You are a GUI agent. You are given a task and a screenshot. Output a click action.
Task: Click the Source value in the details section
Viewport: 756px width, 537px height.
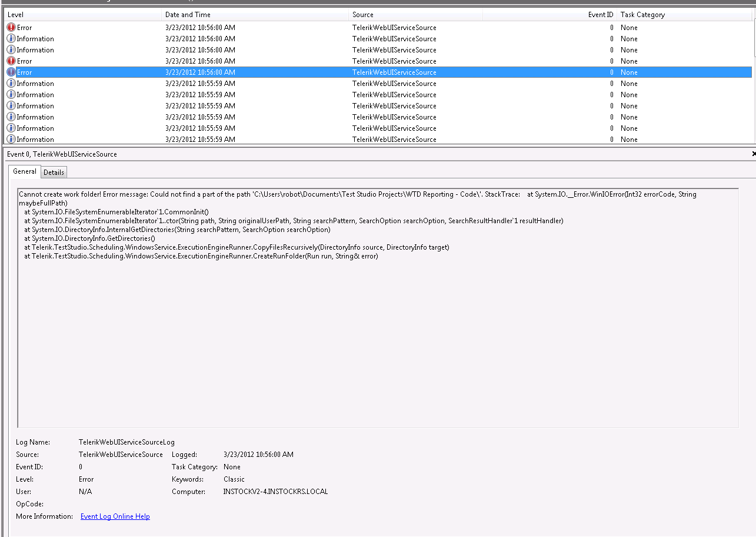(x=121, y=455)
